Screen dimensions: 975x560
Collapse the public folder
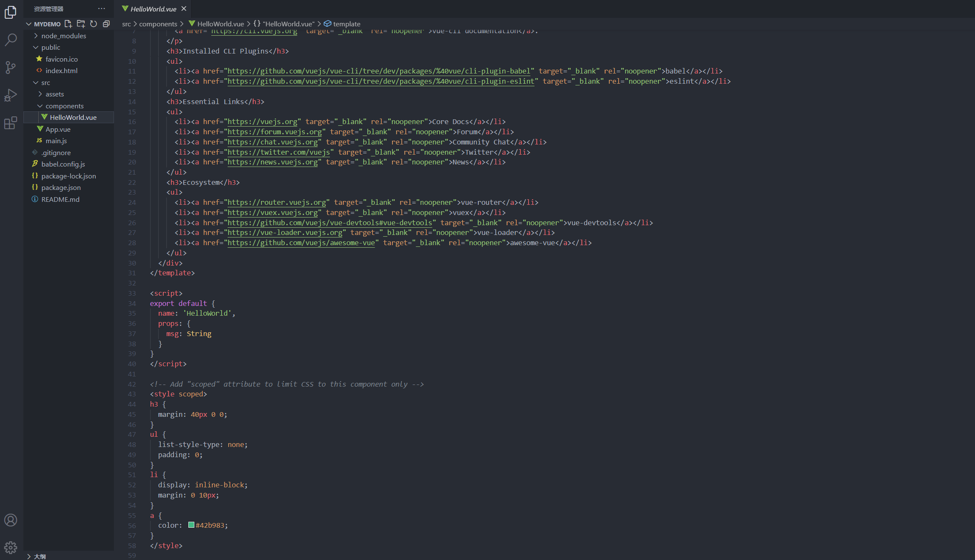point(51,47)
